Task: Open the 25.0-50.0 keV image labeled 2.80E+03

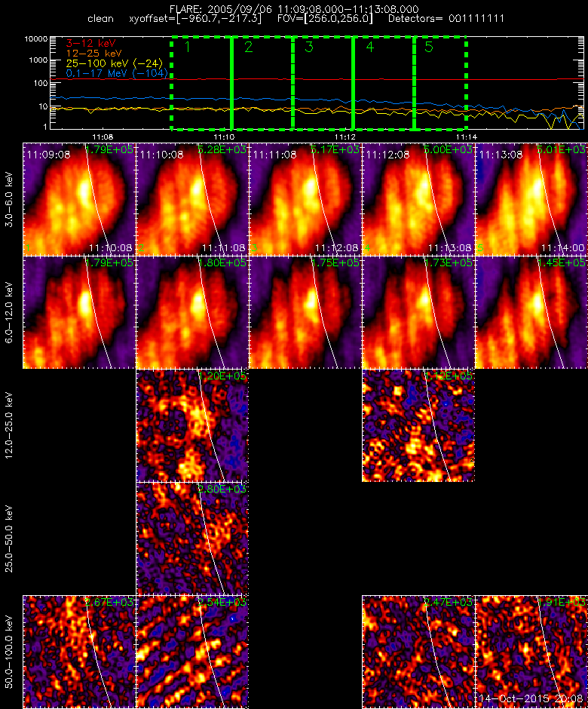Action: (x=192, y=539)
